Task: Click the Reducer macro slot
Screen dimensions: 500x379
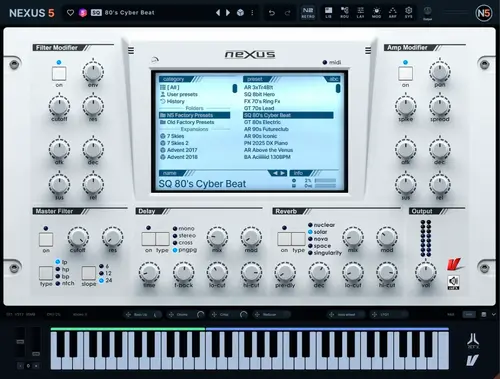Action: click(x=271, y=314)
